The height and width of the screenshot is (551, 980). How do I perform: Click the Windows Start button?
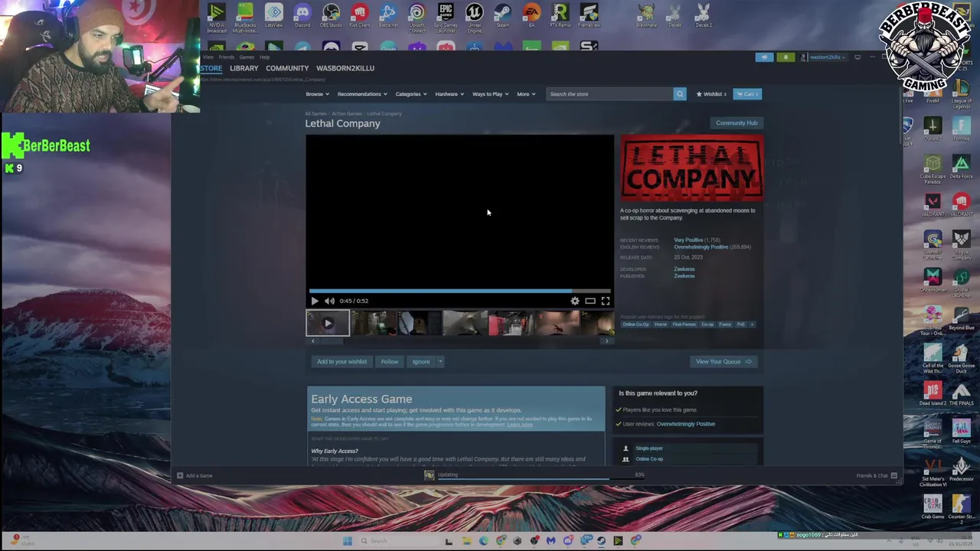[x=347, y=541]
